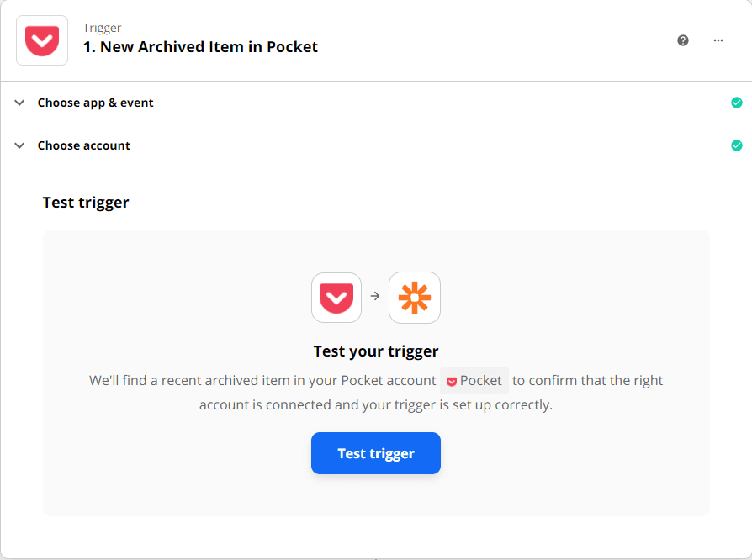Click the Trigger label above the step title

(x=102, y=28)
